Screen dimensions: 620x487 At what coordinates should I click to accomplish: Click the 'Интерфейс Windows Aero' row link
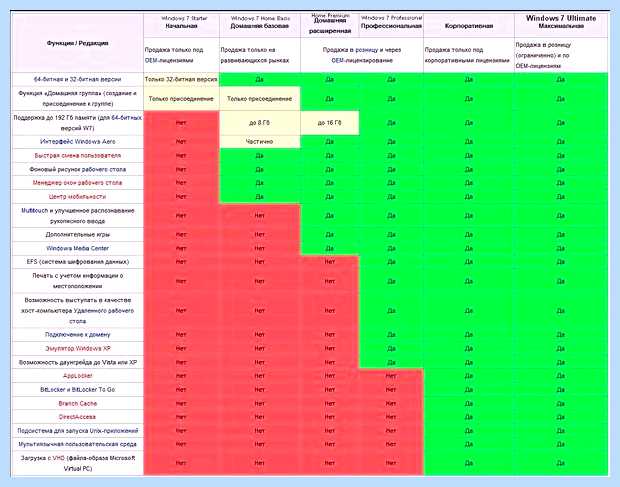(x=78, y=142)
